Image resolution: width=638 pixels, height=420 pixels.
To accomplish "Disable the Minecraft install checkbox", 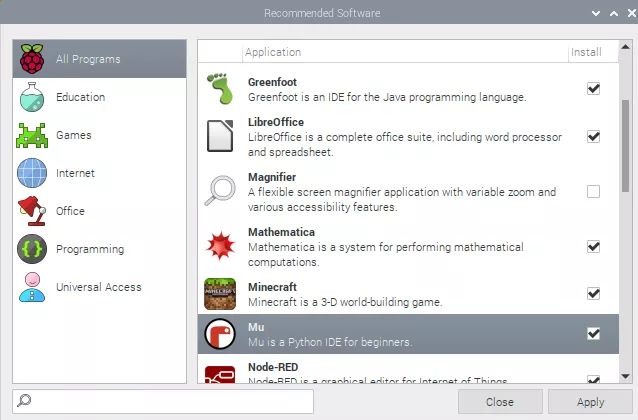I will point(593,294).
